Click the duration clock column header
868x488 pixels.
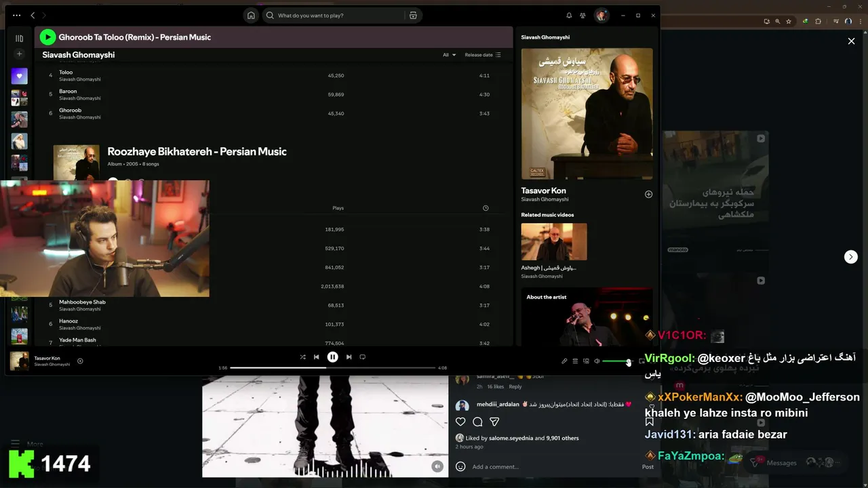pyautogui.click(x=486, y=208)
